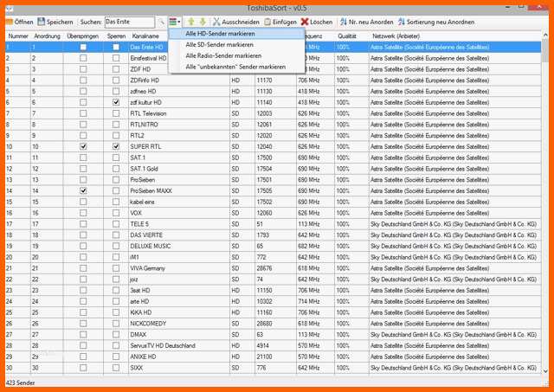Uncheck Sperren for zdf.kultur HD

(x=116, y=102)
